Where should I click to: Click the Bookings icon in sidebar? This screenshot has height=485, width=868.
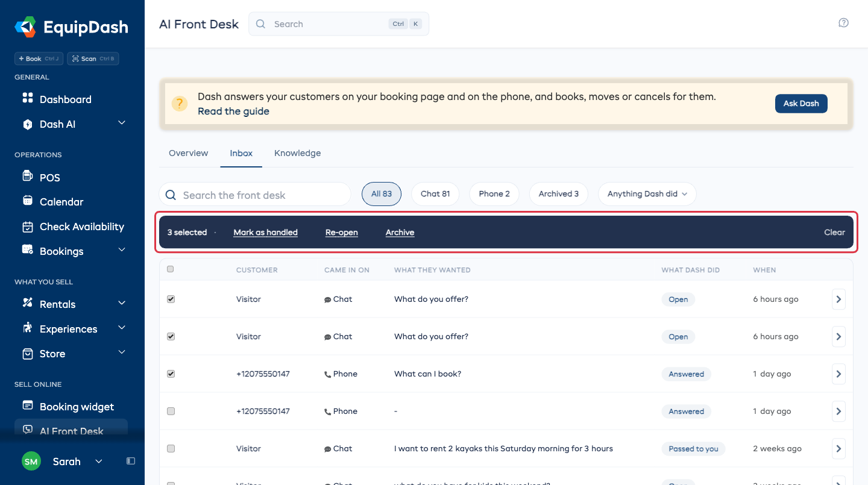coord(27,249)
